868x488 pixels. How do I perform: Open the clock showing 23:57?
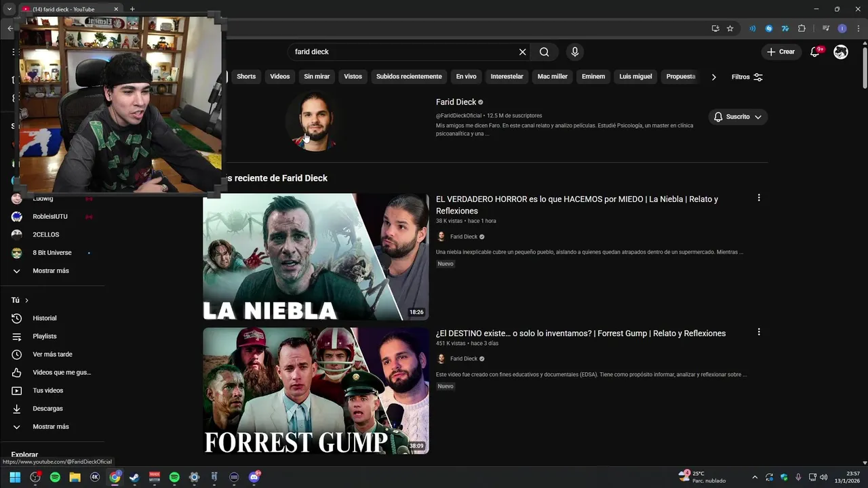click(848, 477)
